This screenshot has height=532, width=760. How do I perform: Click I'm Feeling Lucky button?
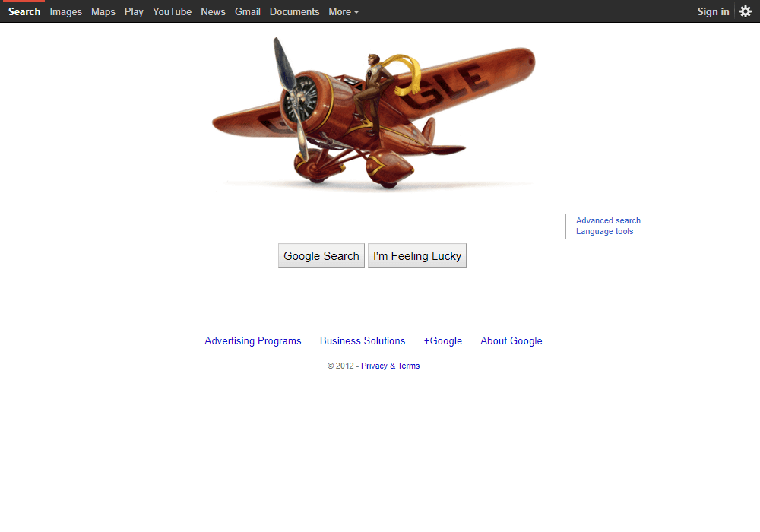tap(416, 256)
